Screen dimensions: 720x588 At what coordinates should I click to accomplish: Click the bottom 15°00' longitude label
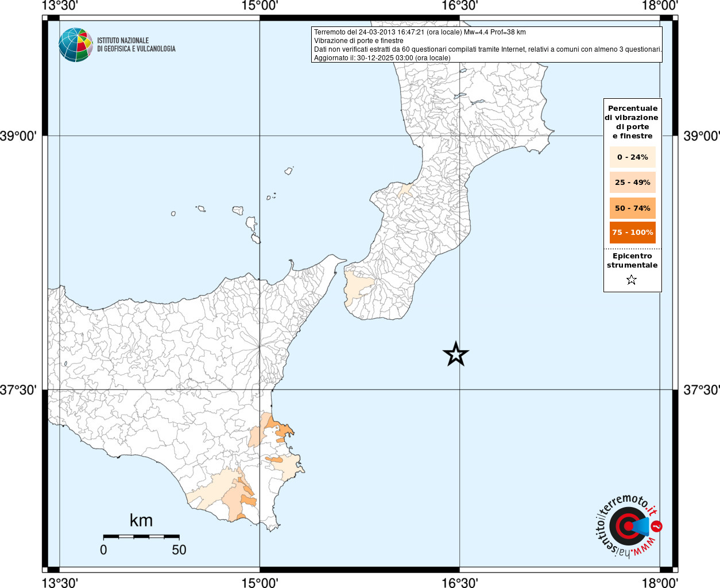pos(260,583)
